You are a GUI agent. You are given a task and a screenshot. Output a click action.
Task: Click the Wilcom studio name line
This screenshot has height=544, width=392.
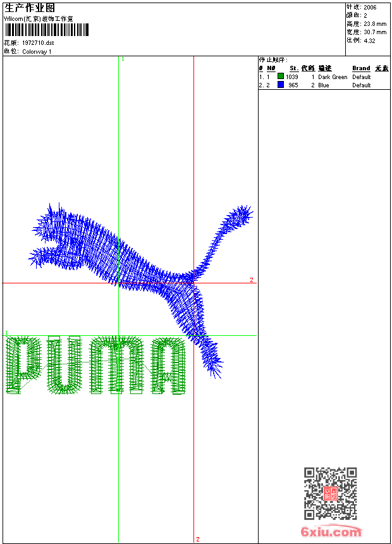[x=38, y=19]
